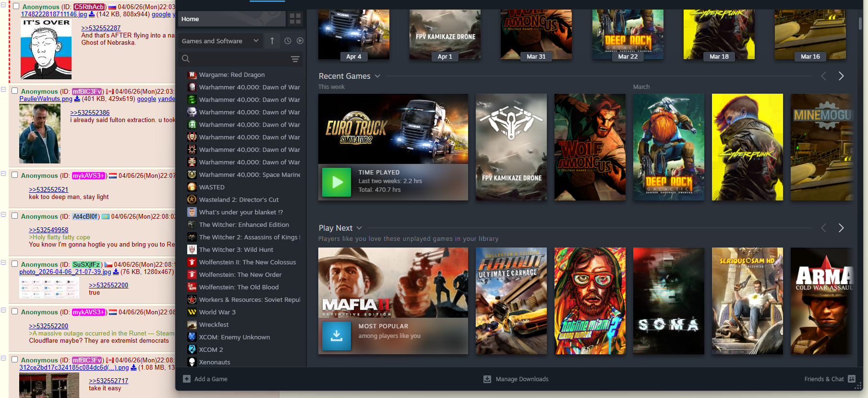The width and height of the screenshot is (868, 398).
Task: Collapse the 'Cloudflare maybe' post with minus button
Action: coord(3,310)
